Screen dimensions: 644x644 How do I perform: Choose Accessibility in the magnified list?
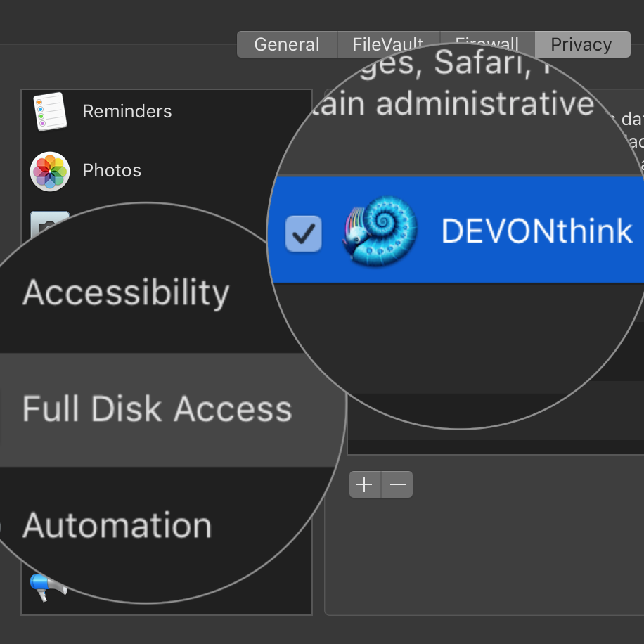[x=126, y=293]
